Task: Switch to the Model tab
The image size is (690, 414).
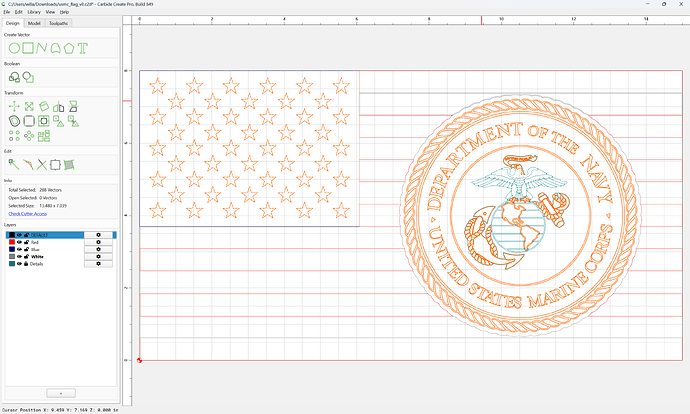Action: click(x=34, y=23)
